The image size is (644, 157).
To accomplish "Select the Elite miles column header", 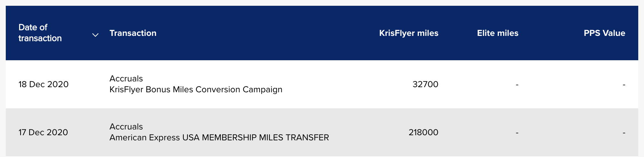I will (x=497, y=33).
